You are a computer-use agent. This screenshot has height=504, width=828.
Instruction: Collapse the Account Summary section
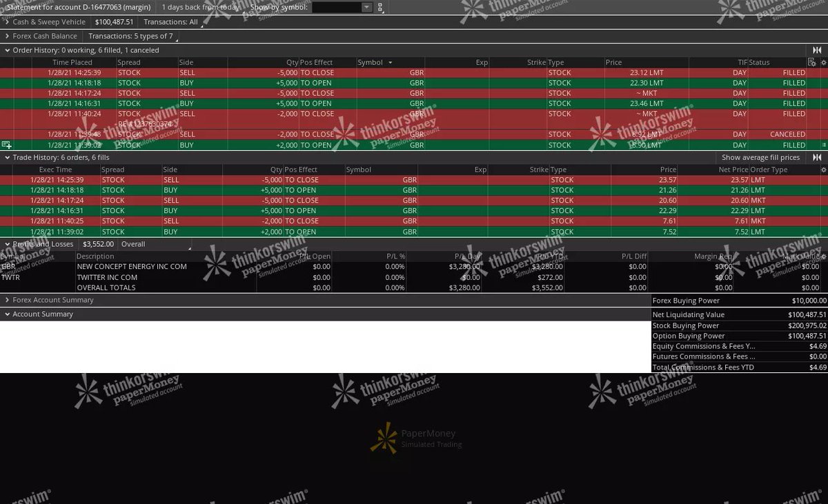coord(7,314)
